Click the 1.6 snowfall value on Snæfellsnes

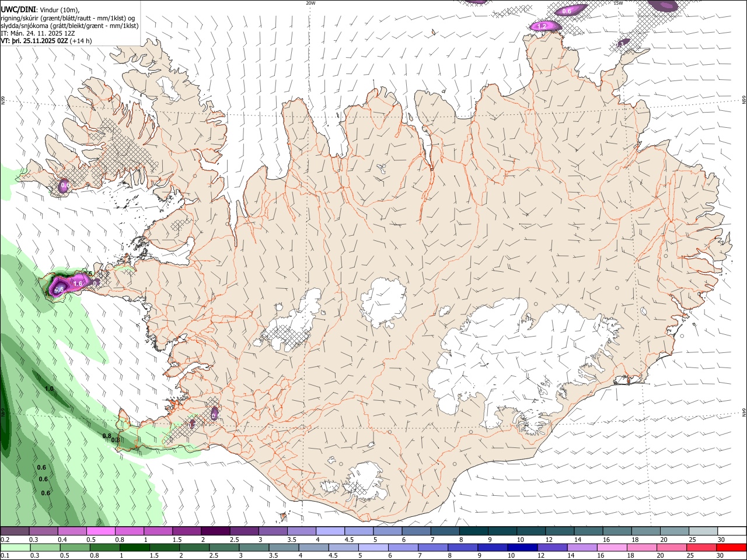pos(78,283)
